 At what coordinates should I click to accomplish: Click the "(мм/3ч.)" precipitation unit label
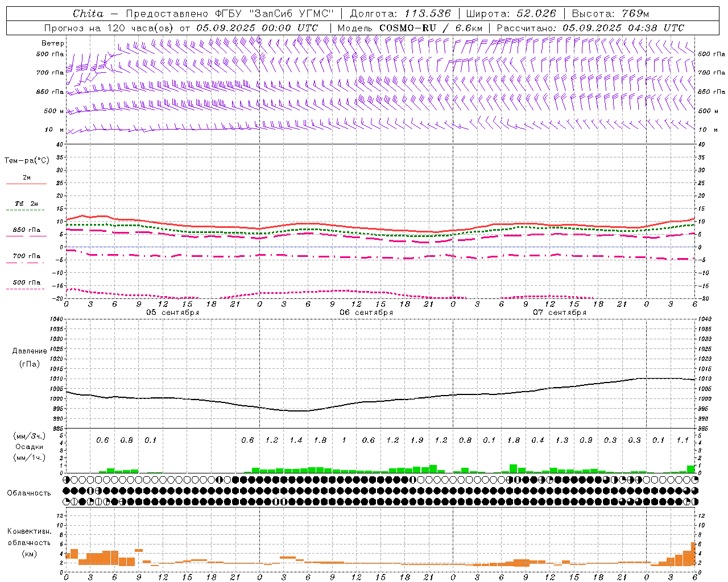point(30,436)
